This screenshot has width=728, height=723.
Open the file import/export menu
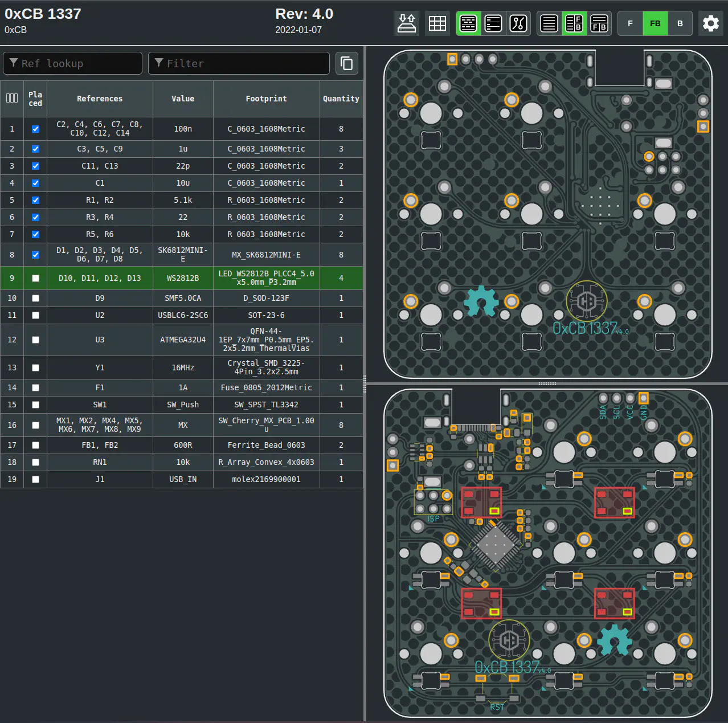[x=407, y=23]
